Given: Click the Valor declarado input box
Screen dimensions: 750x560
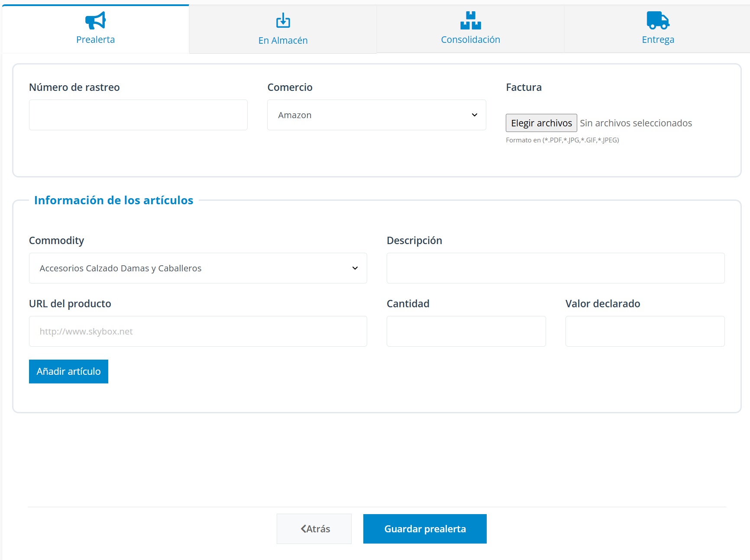Looking at the screenshot, I should click(644, 331).
